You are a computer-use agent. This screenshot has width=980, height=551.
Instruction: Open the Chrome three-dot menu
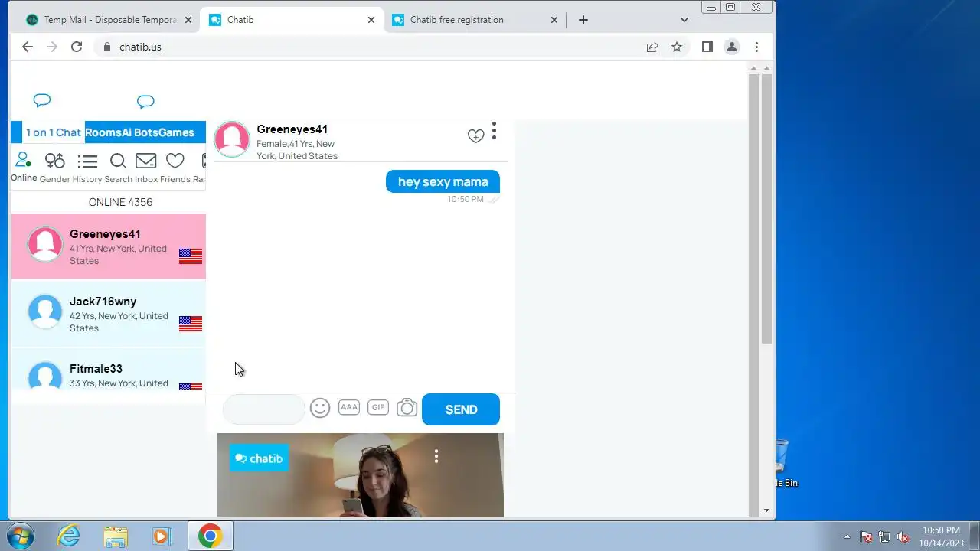coord(756,47)
